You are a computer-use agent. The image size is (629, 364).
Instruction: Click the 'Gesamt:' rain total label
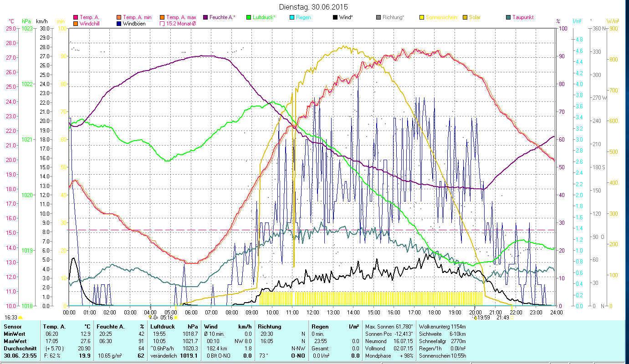pos(321,349)
